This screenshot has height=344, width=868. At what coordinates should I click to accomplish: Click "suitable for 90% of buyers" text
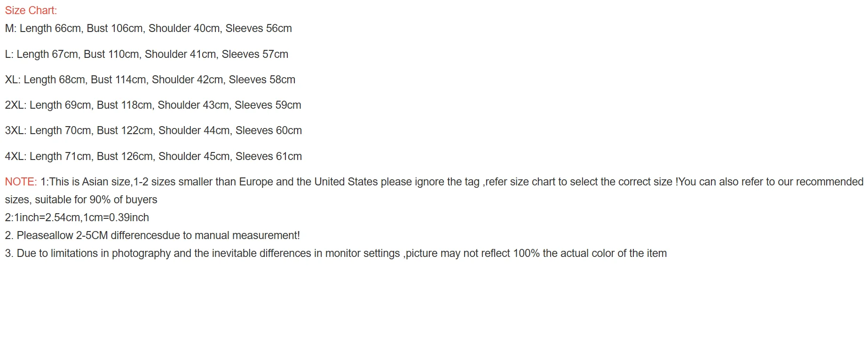(x=96, y=200)
